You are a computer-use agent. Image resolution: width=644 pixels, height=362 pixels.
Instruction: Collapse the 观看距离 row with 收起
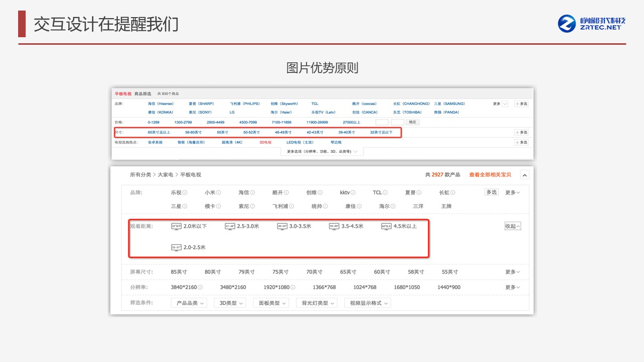pyautogui.click(x=513, y=226)
